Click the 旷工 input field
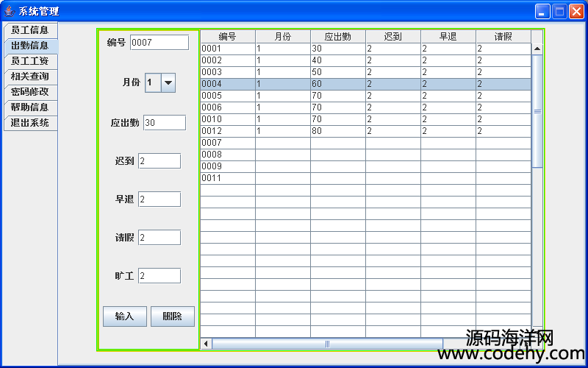 (x=159, y=276)
